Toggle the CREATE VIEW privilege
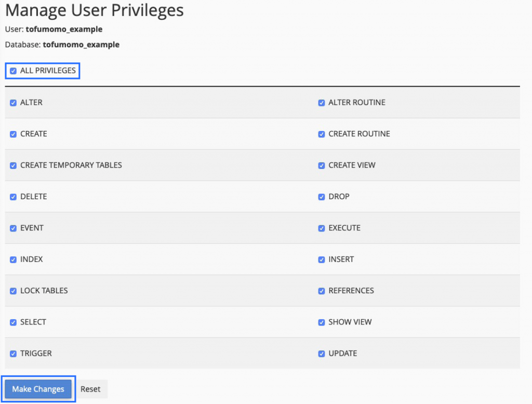The image size is (532, 404). click(322, 165)
